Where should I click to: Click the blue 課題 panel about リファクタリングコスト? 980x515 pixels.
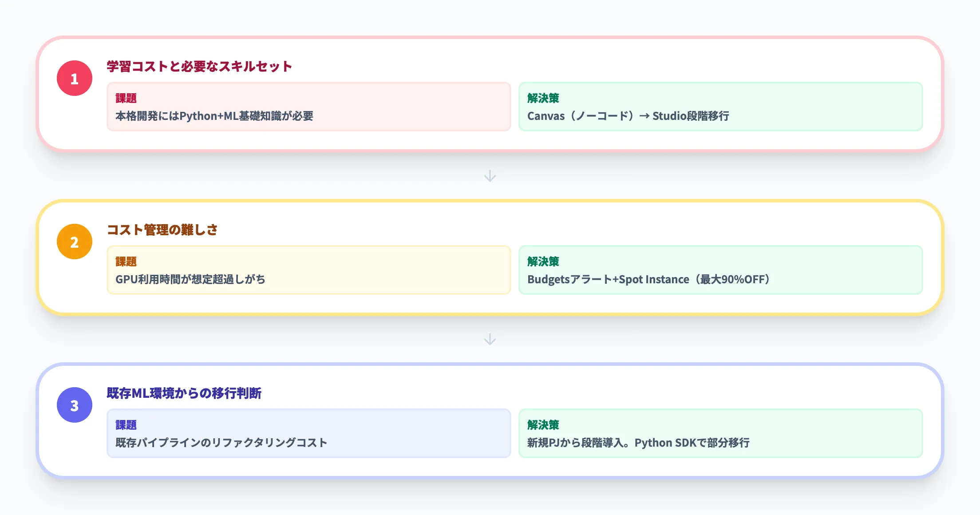coord(309,433)
